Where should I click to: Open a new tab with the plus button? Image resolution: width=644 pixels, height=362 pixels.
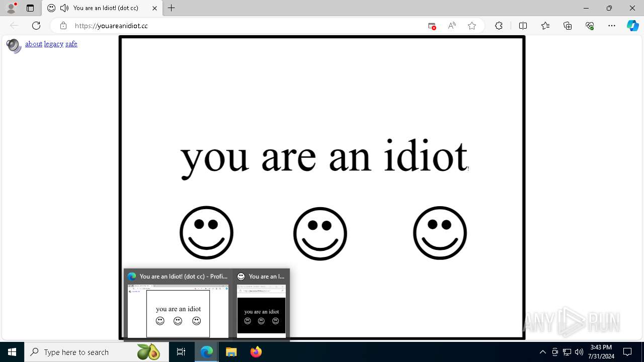[x=172, y=8]
